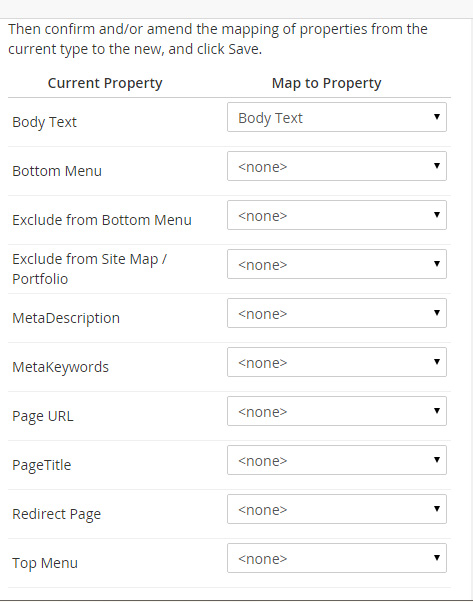This screenshot has height=602, width=473.
Task: Expand the Exclude from Bottom Menu dropdown
Action: click(337, 215)
